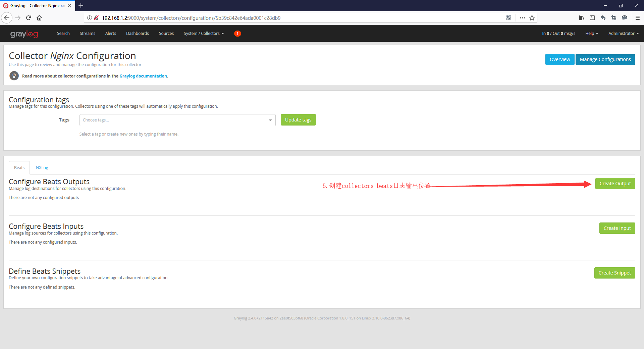This screenshot has width=644, height=349.
Task: Open the Graylog documentation link
Action: click(x=143, y=76)
